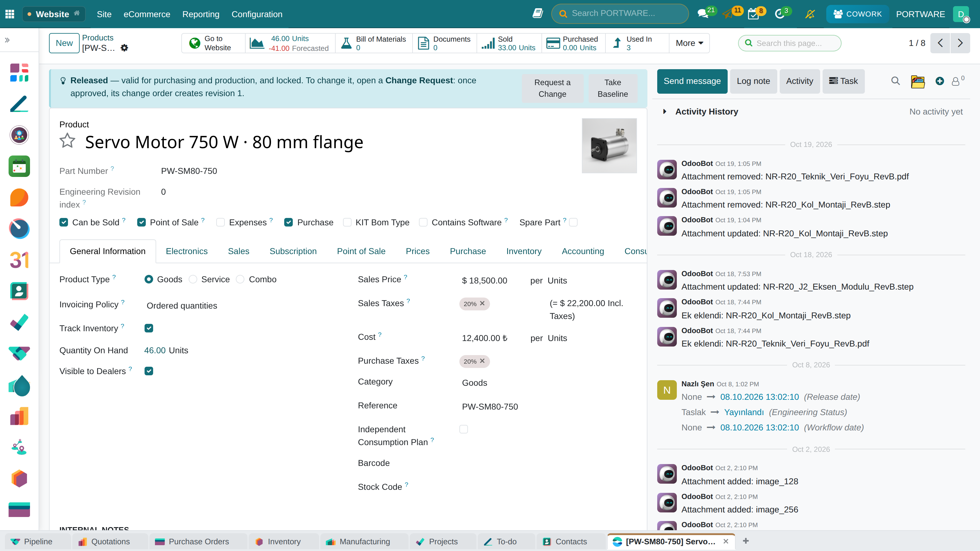Remove the 20% Sales Taxes tag
This screenshot has height=551, width=980.
482,303
